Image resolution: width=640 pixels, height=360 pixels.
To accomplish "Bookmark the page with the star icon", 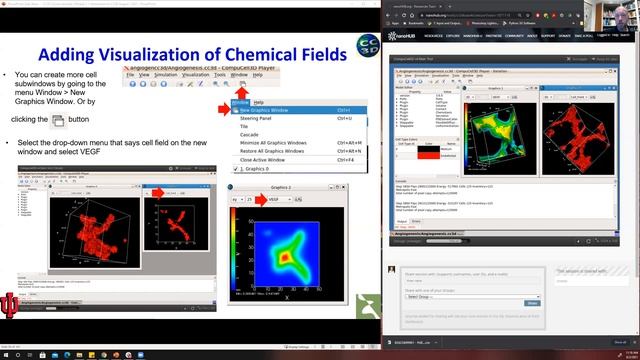I will click(x=527, y=16).
